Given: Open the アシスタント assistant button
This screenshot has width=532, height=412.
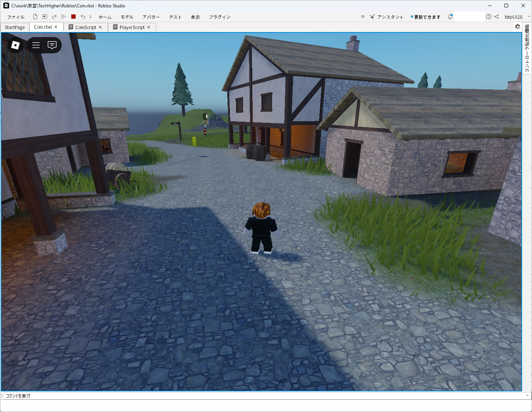Looking at the screenshot, I should point(387,17).
